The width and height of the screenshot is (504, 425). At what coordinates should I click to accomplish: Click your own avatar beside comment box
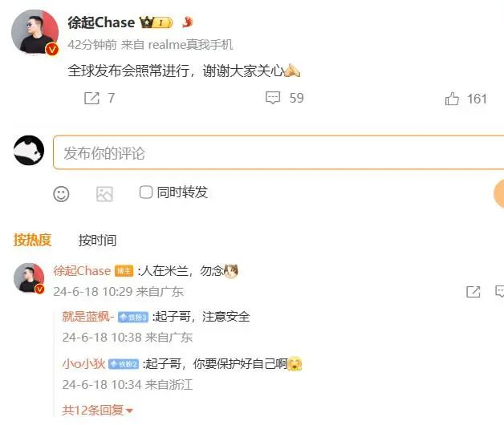(x=29, y=150)
